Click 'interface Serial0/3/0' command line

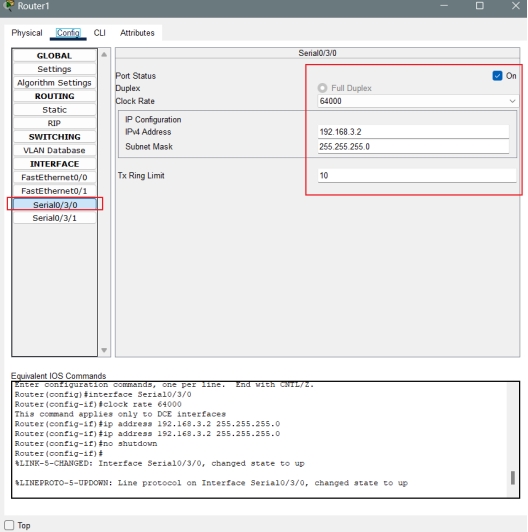coord(103,394)
